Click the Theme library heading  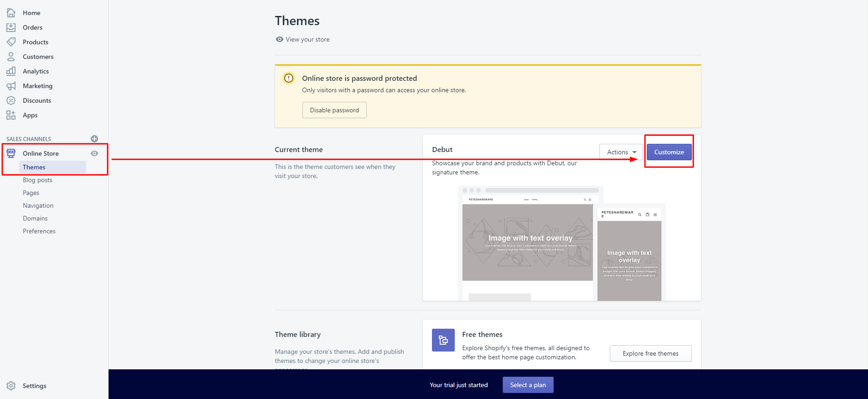298,334
